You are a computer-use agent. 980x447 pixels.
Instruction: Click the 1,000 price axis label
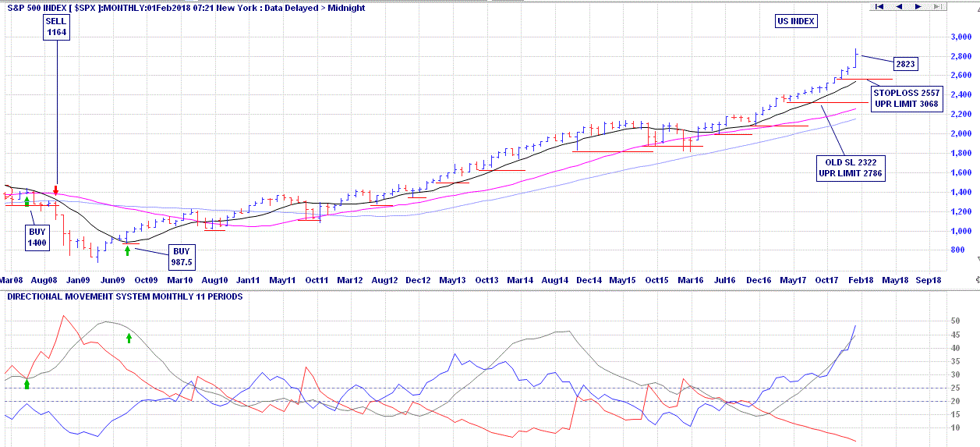(961, 231)
